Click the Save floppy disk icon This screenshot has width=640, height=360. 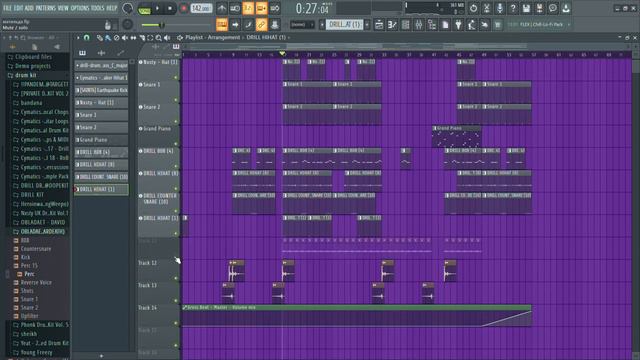click(x=526, y=8)
